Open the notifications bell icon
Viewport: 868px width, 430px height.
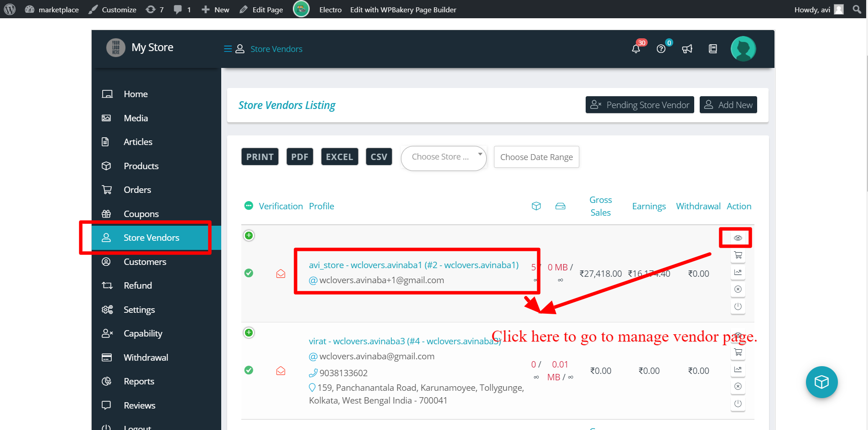636,49
